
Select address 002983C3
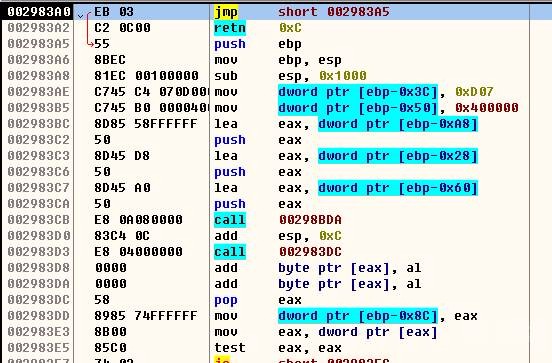pos(39,156)
